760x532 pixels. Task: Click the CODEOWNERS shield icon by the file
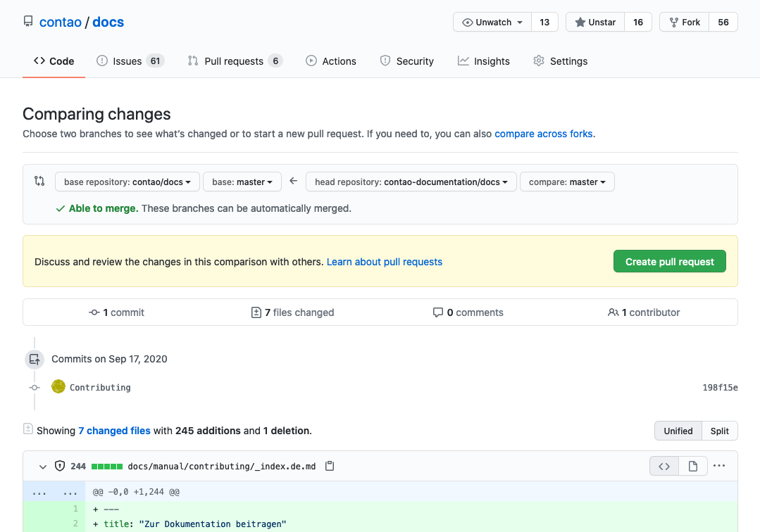point(60,466)
